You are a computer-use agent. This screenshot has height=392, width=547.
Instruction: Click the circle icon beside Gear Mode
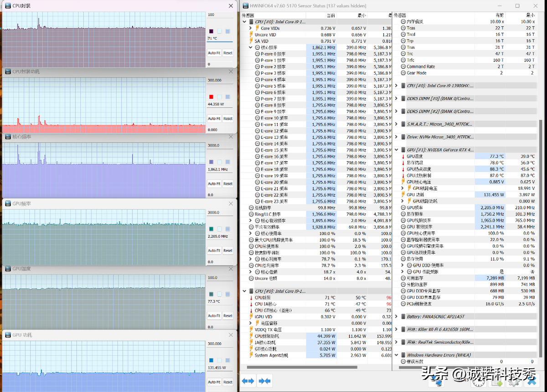(403, 73)
